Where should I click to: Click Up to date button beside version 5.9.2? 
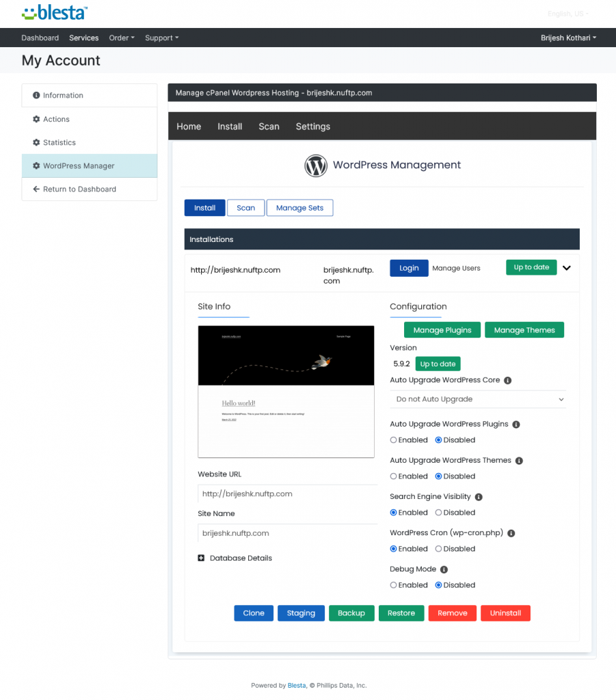coord(438,364)
